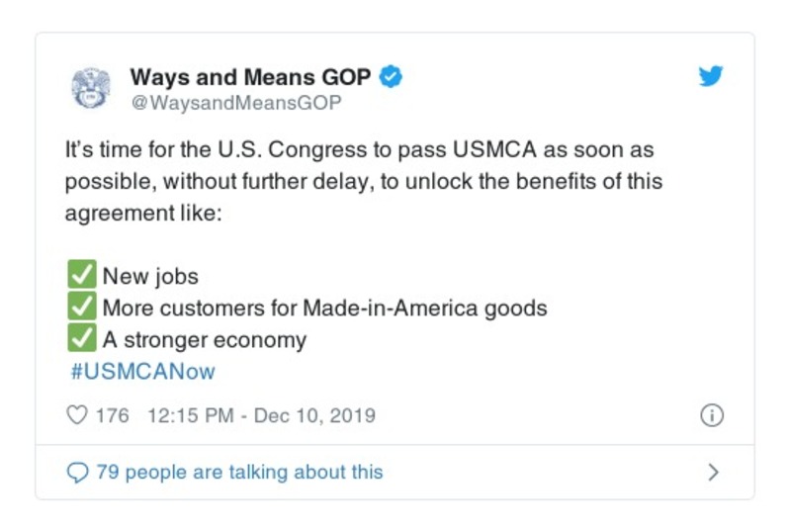Open the 12:15 PM - Dec 10, 2019 timestamp
790x532 pixels.
261,415
